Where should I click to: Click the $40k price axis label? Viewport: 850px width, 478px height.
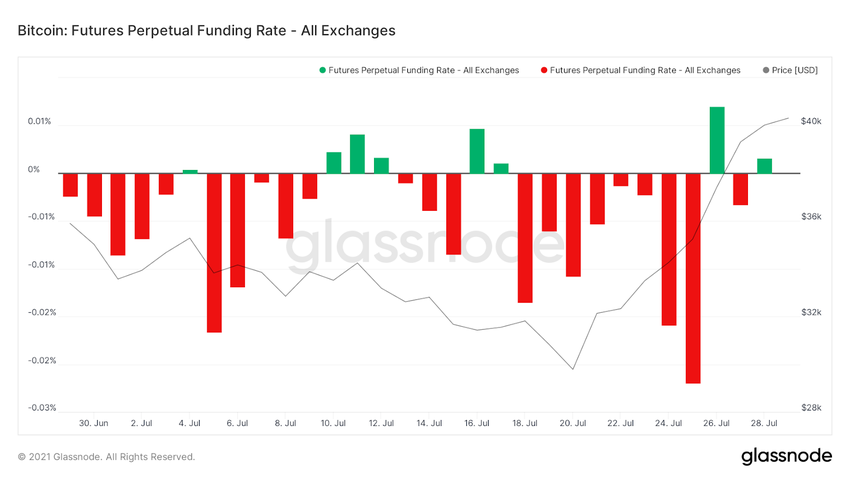pyautogui.click(x=812, y=122)
